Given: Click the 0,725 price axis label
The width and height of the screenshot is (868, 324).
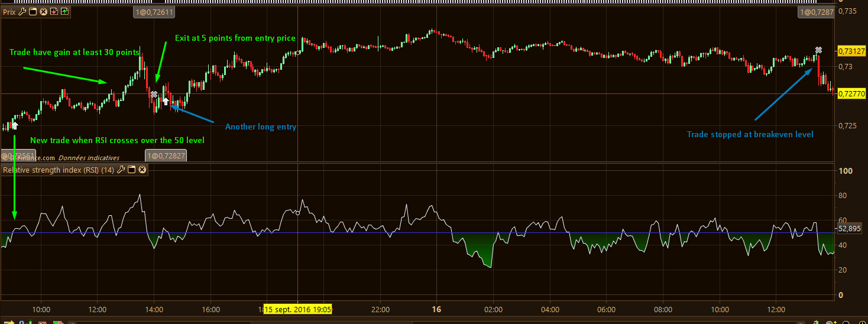Looking at the screenshot, I should click(848, 125).
